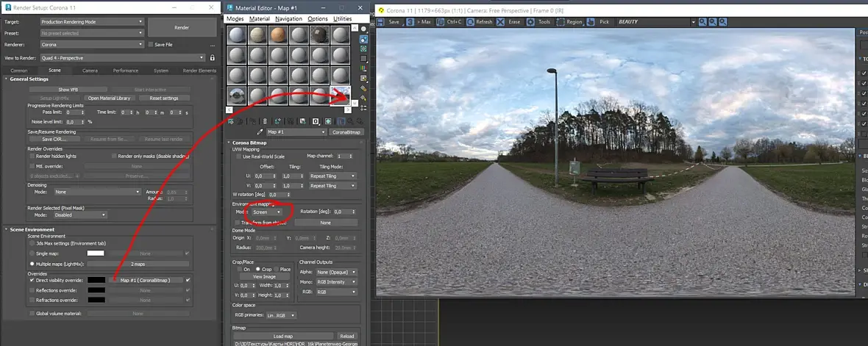This screenshot has height=346, width=868.
Task: Click Open Material Library button
Action: click(109, 98)
